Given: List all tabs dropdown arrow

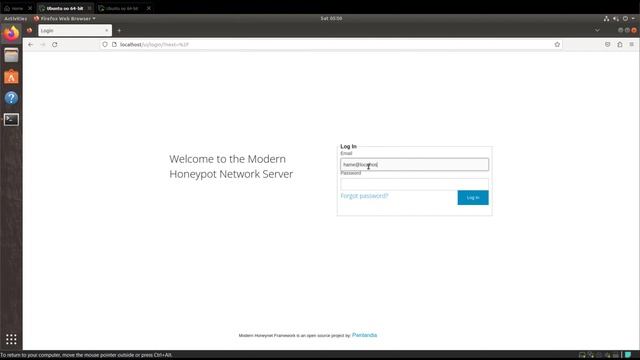Looking at the screenshot, I should (597, 30).
